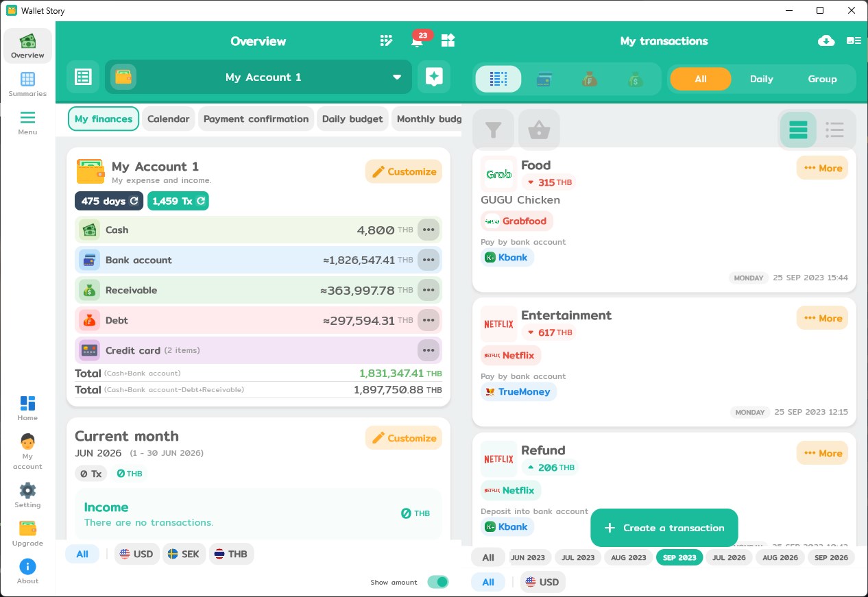Filter overview by THB currency
Screen dimensions: 868x597
(x=231, y=554)
